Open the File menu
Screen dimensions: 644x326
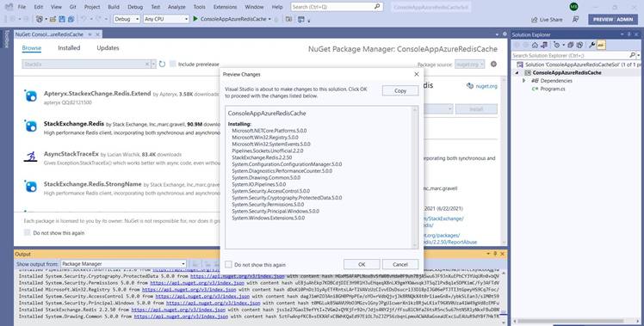point(22,7)
